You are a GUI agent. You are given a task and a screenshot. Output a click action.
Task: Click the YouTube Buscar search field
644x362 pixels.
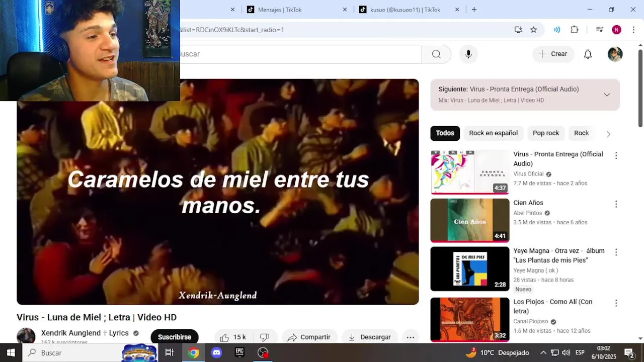click(x=300, y=54)
